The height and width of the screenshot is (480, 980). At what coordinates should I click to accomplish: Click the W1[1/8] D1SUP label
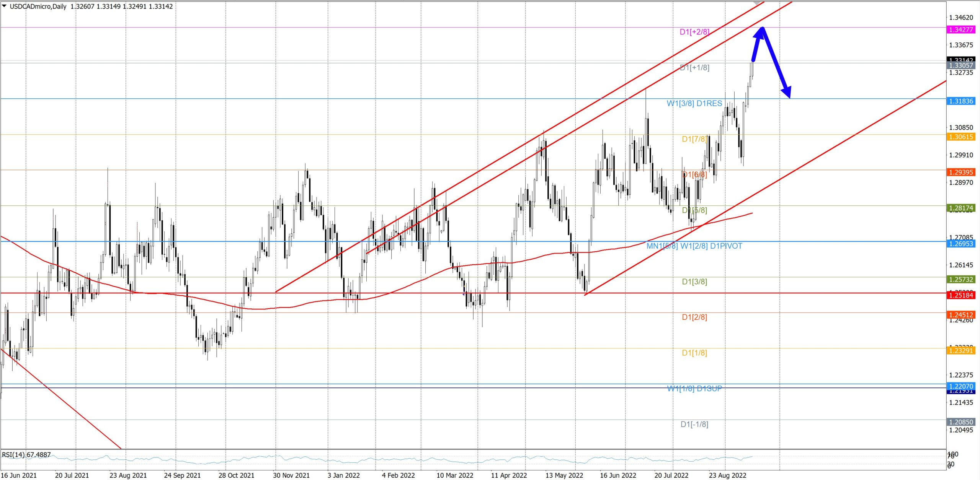[x=694, y=388]
